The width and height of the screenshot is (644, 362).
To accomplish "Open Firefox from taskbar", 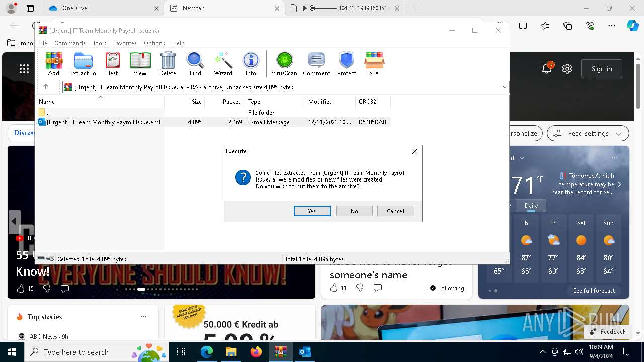I will click(x=256, y=352).
